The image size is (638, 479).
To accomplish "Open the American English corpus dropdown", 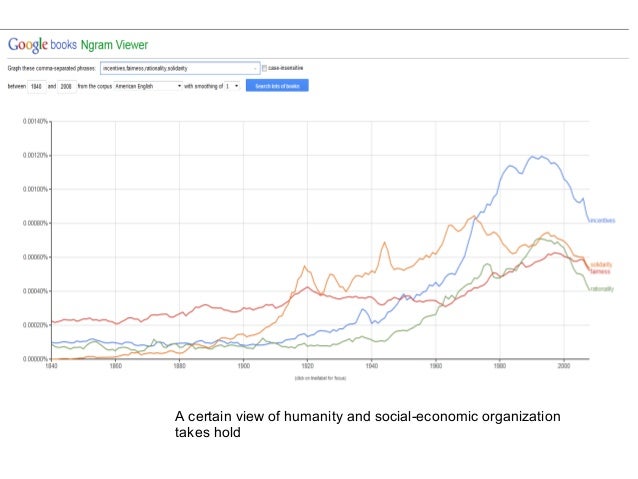I will [x=148, y=86].
